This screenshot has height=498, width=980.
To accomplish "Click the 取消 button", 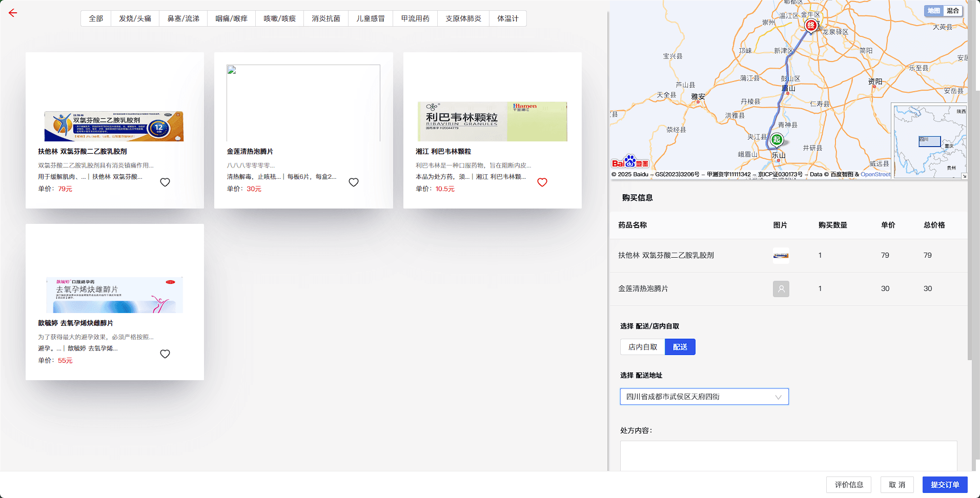I will (897, 485).
